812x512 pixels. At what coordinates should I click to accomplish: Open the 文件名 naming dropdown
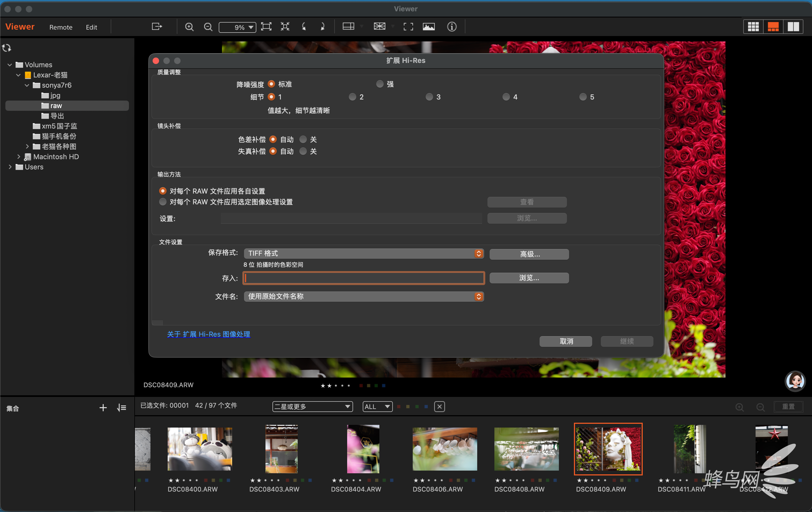coord(364,297)
